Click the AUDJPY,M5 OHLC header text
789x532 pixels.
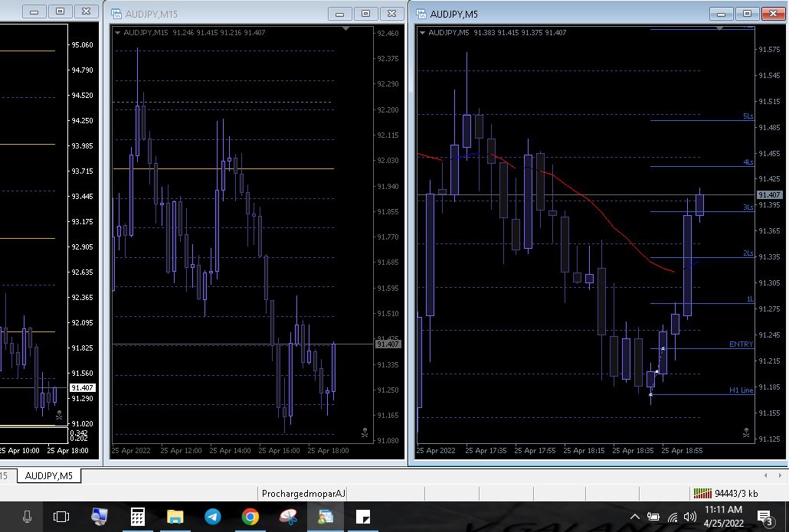click(497, 33)
